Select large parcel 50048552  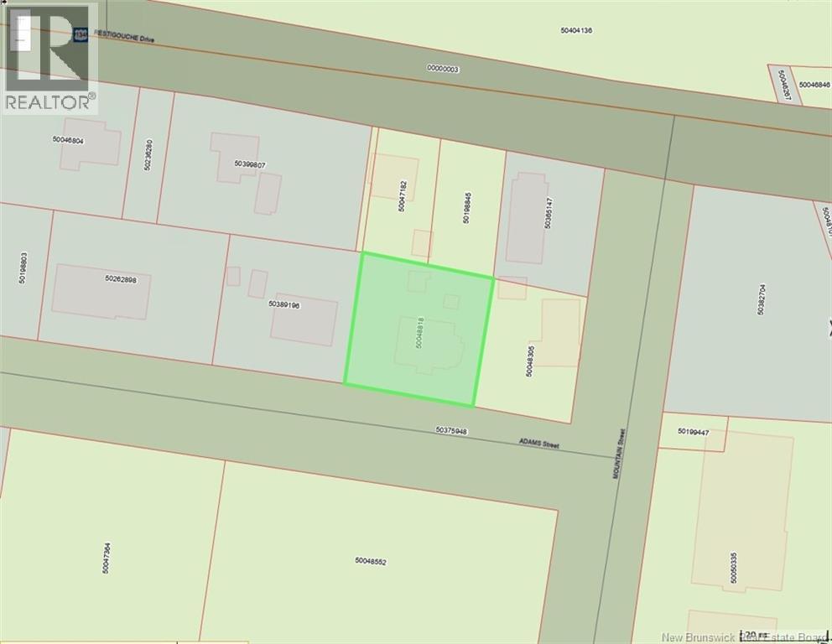[370, 561]
